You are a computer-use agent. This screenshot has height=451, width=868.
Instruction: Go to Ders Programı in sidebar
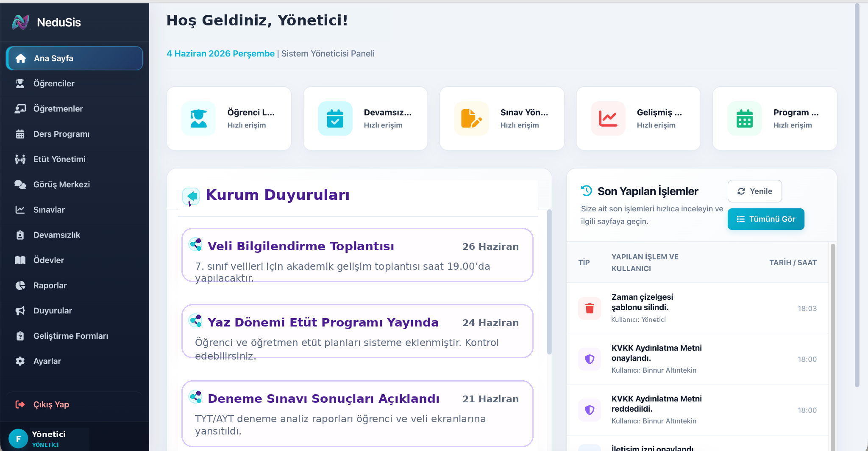(x=75, y=134)
